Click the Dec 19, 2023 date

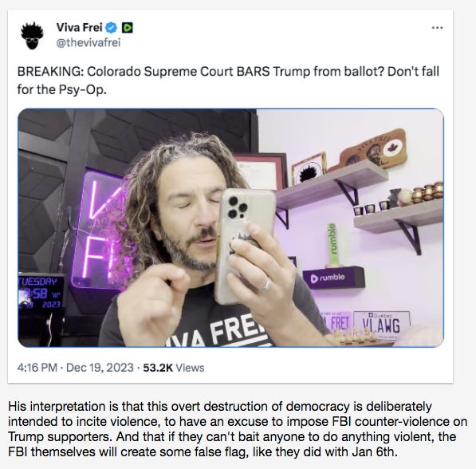[x=100, y=368]
